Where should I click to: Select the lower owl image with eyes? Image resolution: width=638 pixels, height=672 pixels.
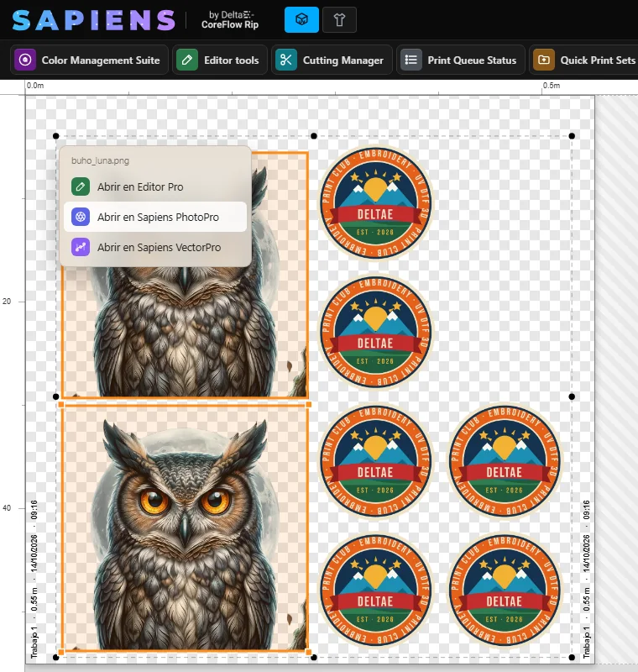click(185, 528)
